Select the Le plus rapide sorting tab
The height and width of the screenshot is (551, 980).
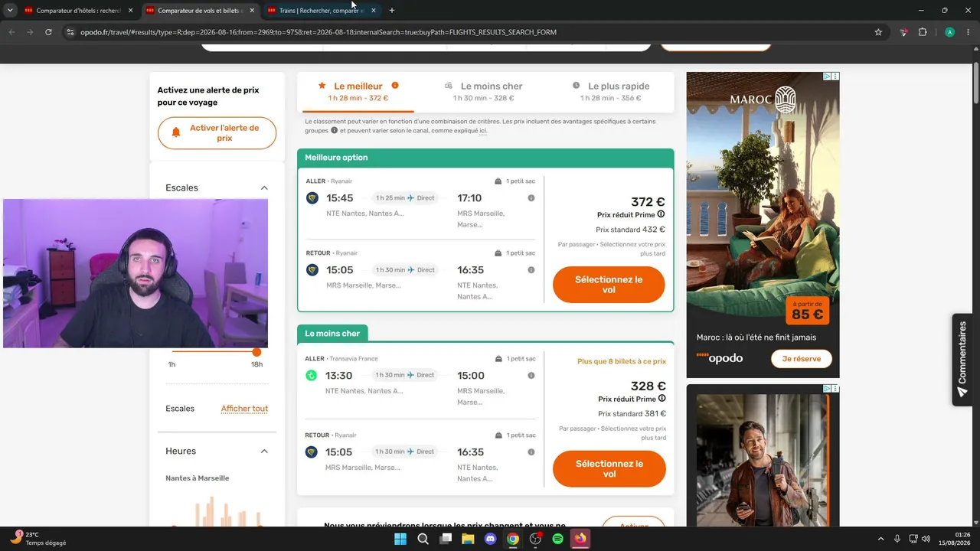pos(611,92)
